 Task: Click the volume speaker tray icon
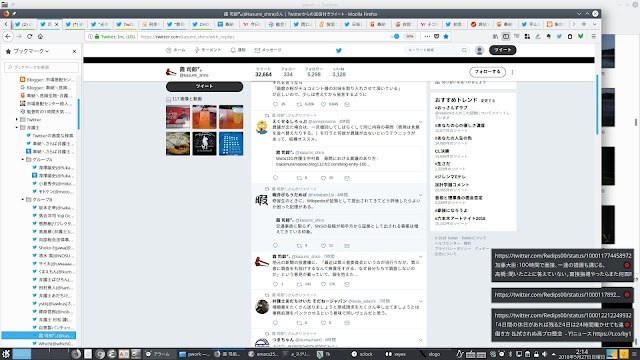point(544,354)
